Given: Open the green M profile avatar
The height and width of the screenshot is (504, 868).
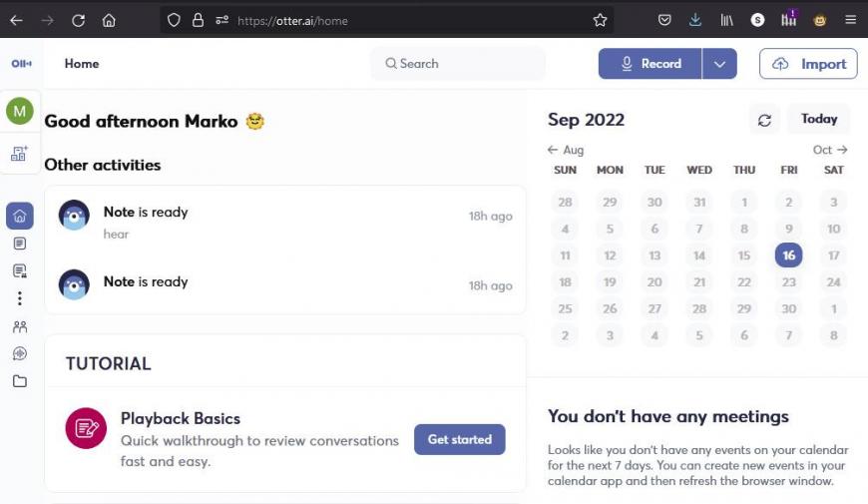Looking at the screenshot, I should point(19,111).
